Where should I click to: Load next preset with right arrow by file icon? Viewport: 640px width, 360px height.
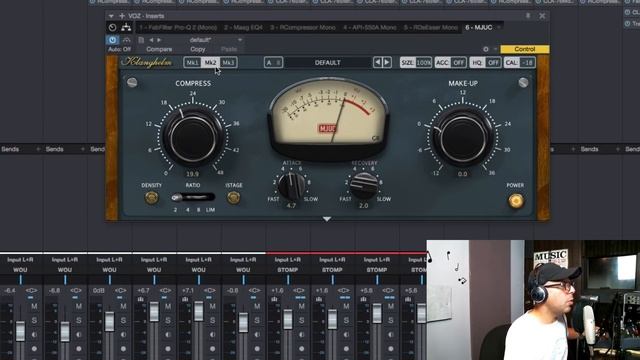click(x=159, y=40)
